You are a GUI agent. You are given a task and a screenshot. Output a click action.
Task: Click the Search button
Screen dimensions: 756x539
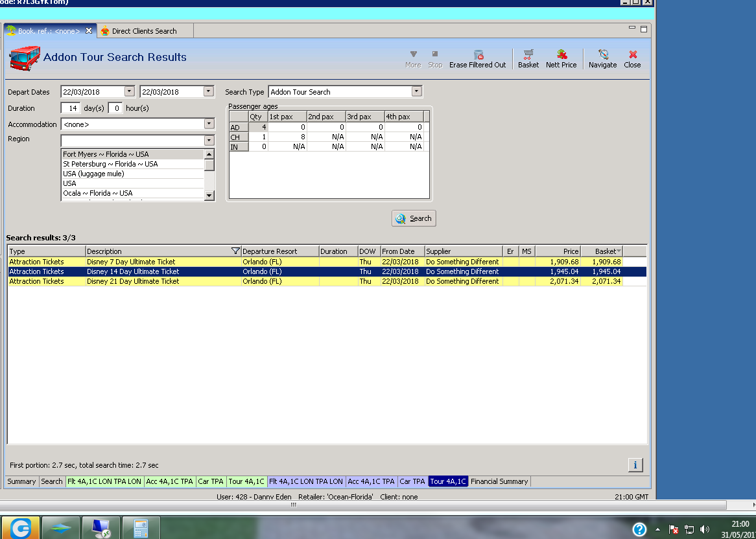tap(414, 218)
